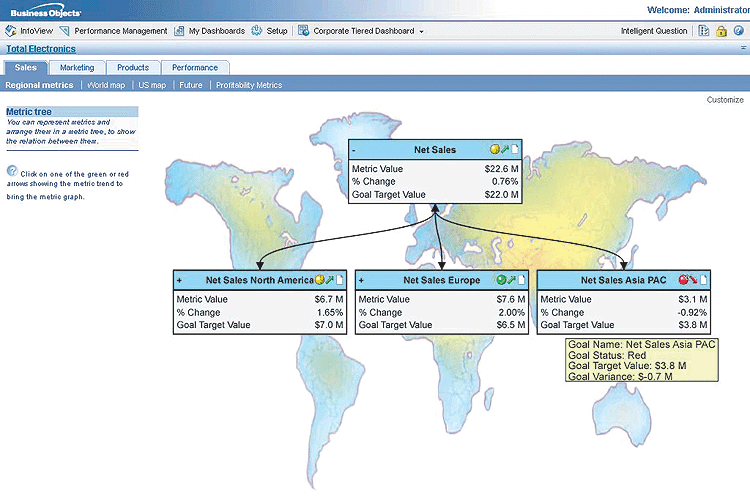The image size is (750, 498).
Task: Open the Corporate Tiered Dashboard dropdown arrow
Action: [x=421, y=32]
